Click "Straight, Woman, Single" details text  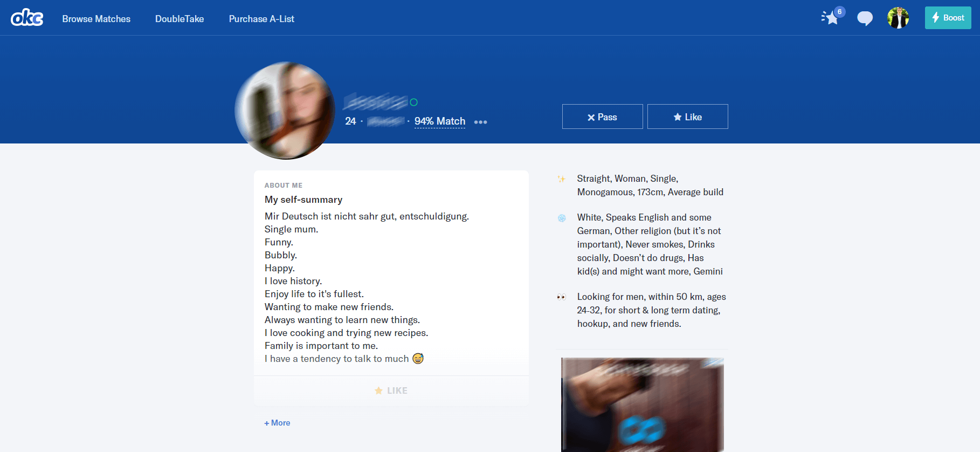(627, 179)
